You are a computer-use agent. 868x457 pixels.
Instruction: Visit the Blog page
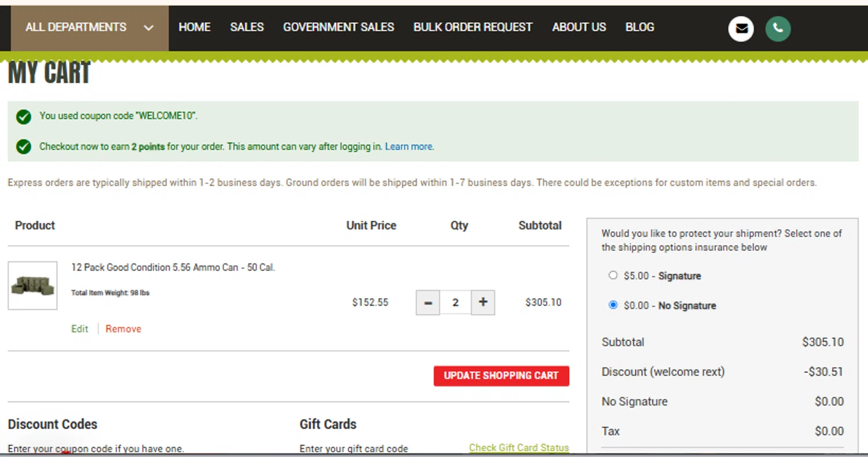pyautogui.click(x=639, y=27)
